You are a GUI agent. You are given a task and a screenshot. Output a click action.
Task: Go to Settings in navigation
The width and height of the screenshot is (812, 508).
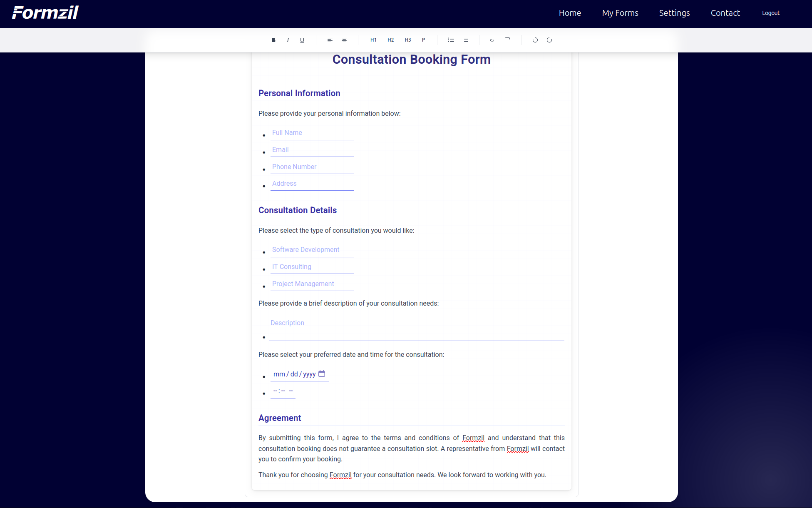(x=674, y=13)
